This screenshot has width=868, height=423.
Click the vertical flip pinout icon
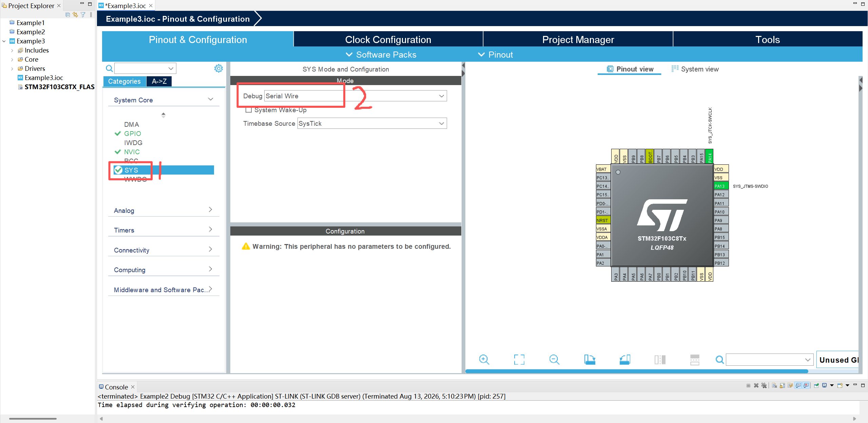(660, 360)
